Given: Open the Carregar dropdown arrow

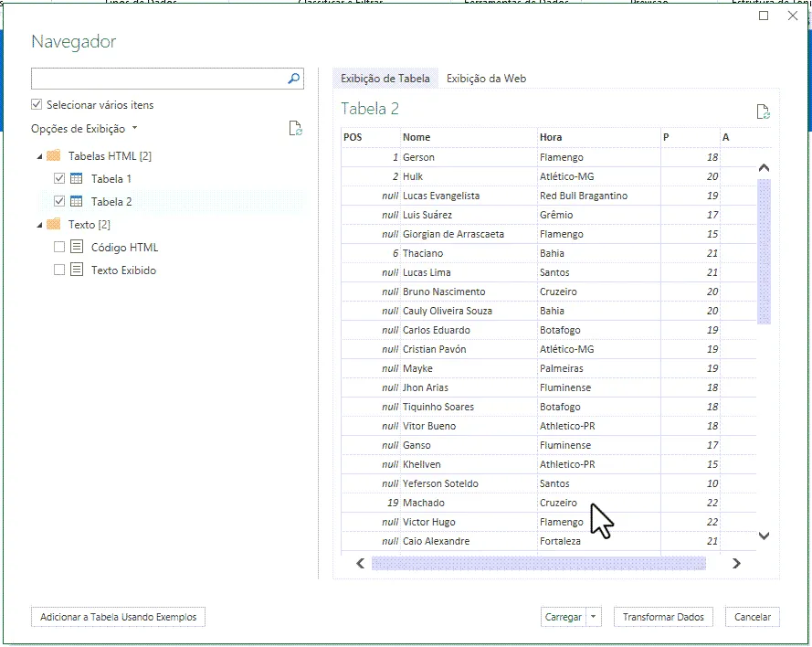Looking at the screenshot, I should point(594,617).
